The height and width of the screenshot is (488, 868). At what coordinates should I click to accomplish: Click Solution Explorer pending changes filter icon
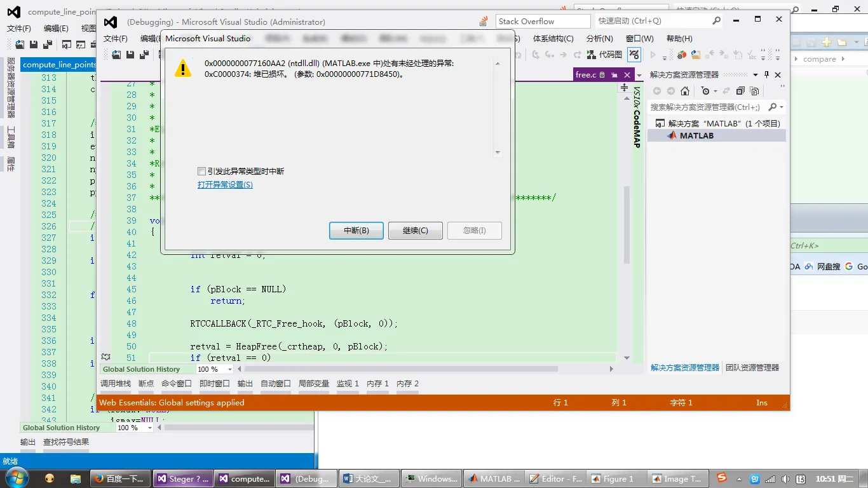(x=705, y=91)
